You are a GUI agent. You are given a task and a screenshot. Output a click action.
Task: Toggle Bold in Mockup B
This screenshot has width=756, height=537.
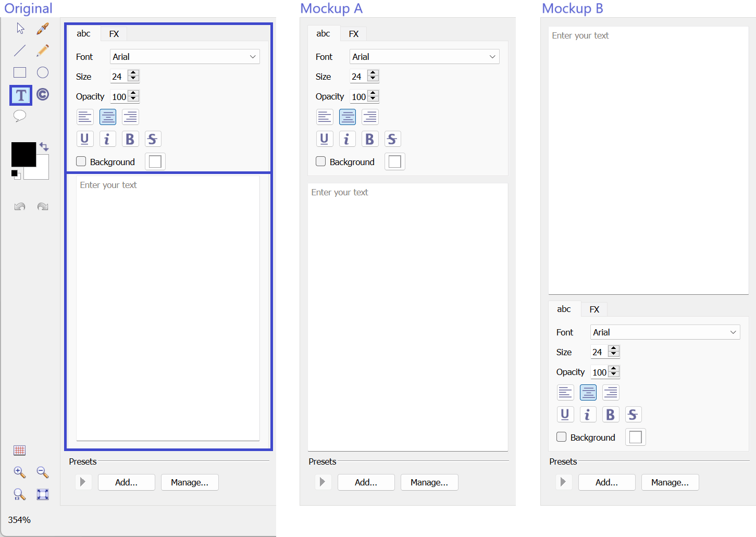611,415
